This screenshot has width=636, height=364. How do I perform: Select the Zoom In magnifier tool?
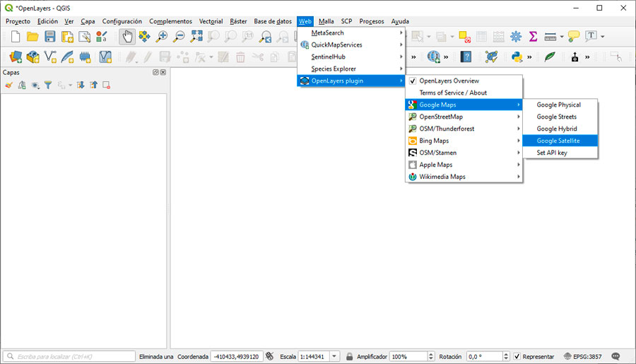click(162, 37)
